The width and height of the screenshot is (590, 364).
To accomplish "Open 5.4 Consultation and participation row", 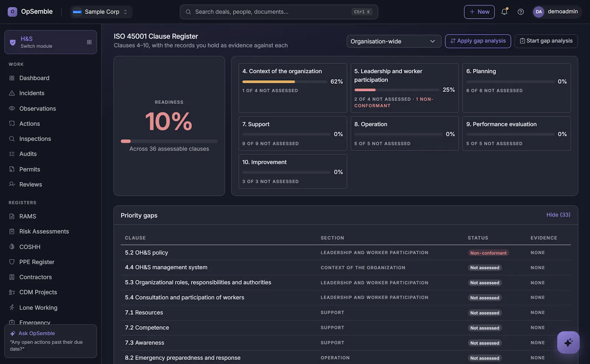I will click(x=346, y=298).
